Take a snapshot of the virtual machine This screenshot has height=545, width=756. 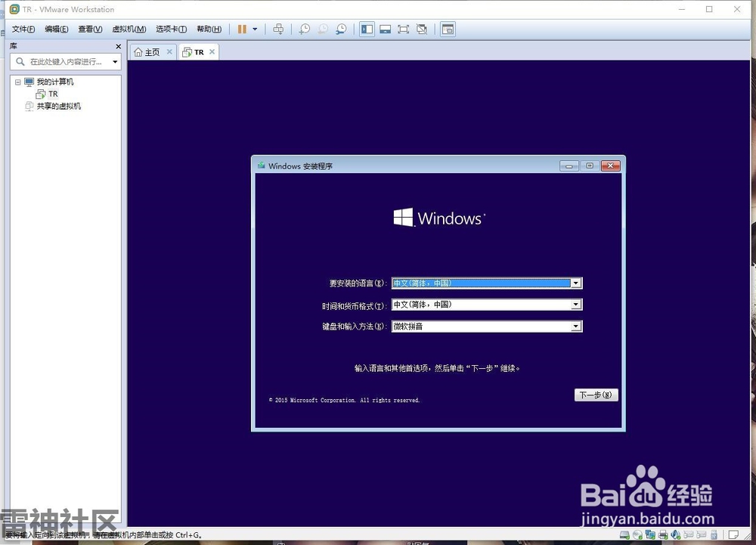tap(304, 29)
